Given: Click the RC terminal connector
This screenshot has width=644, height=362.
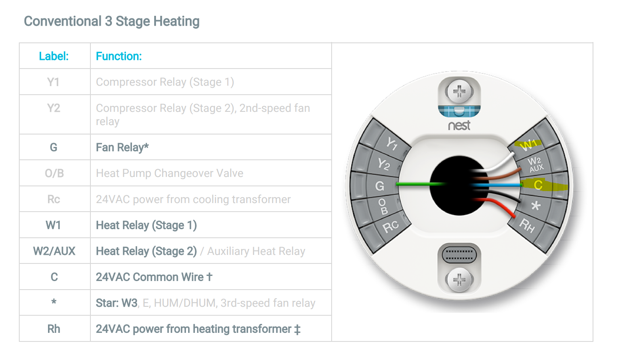Looking at the screenshot, I should pyautogui.click(x=390, y=227).
